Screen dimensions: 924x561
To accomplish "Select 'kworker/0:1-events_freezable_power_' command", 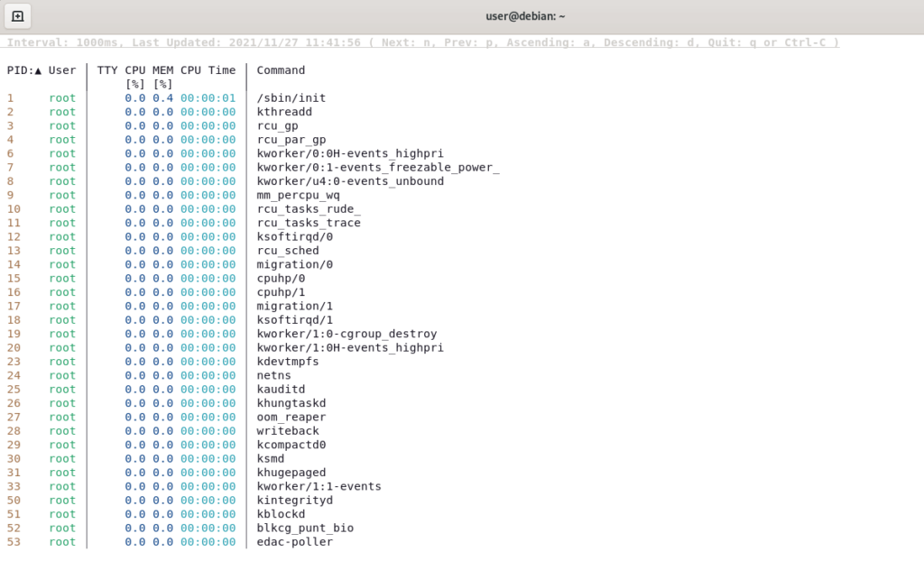I will [378, 168].
